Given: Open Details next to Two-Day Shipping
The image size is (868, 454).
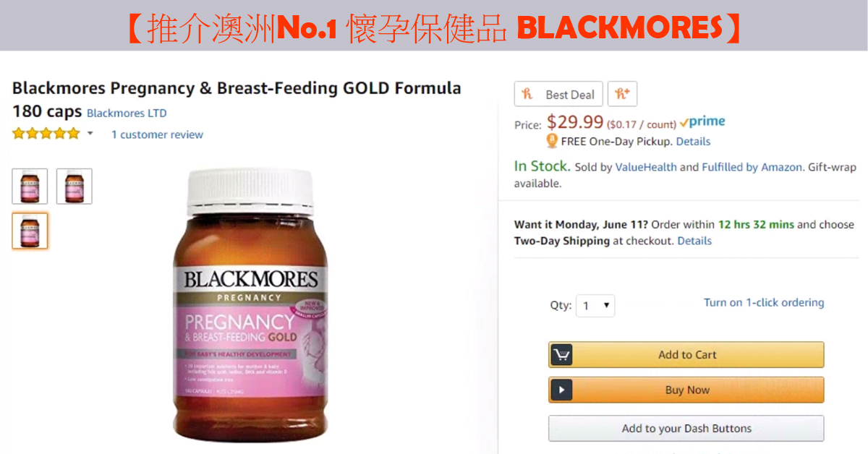Looking at the screenshot, I should pos(694,241).
